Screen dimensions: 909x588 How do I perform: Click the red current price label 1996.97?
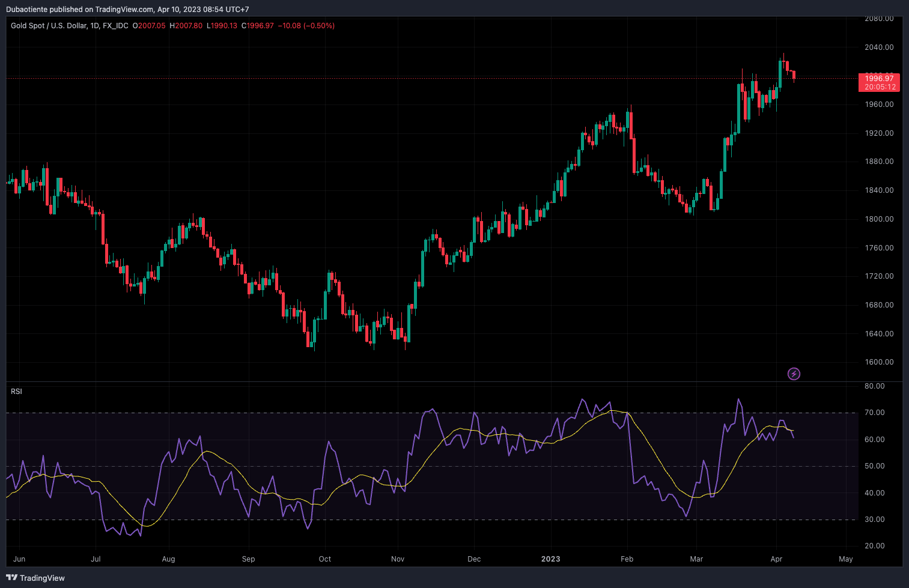879,78
